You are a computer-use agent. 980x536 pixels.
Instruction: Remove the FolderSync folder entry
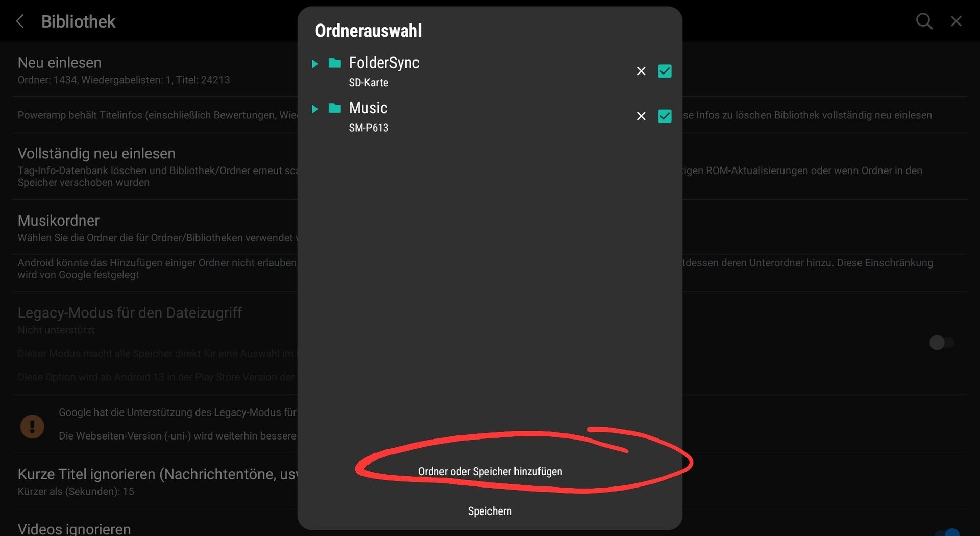[x=641, y=71]
